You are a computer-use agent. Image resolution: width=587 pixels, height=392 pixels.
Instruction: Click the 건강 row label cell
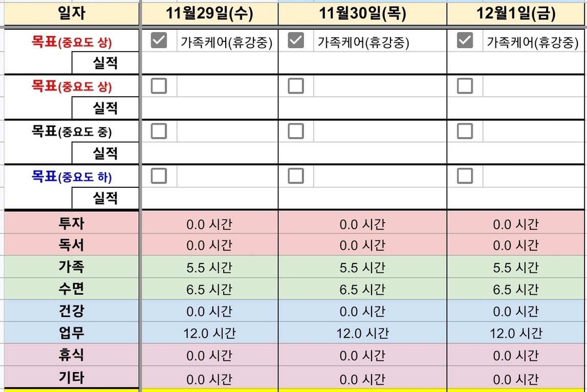click(x=72, y=311)
